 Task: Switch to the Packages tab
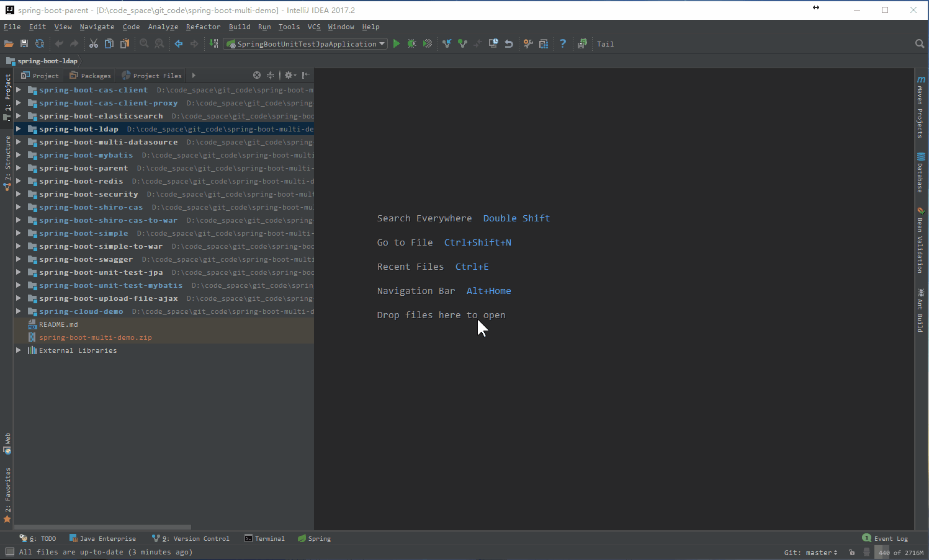[x=91, y=76]
